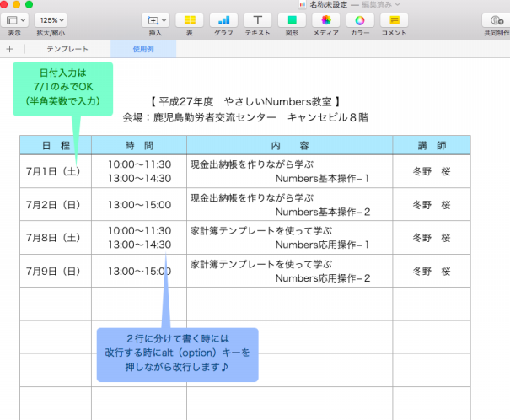Add a chart with the グラフ icon
The image size is (510, 420).
[223, 20]
